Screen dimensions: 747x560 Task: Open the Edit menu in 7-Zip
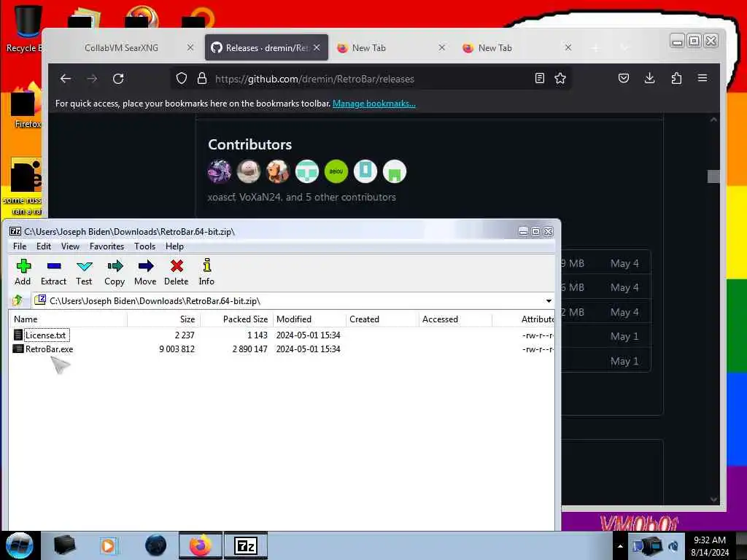[x=43, y=246]
